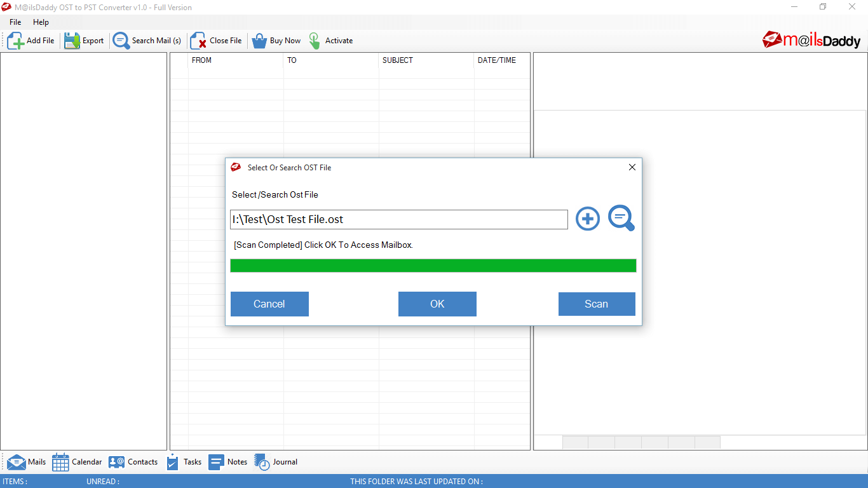Click the OST file path input field
Image resolution: width=868 pixels, height=488 pixels.
399,219
